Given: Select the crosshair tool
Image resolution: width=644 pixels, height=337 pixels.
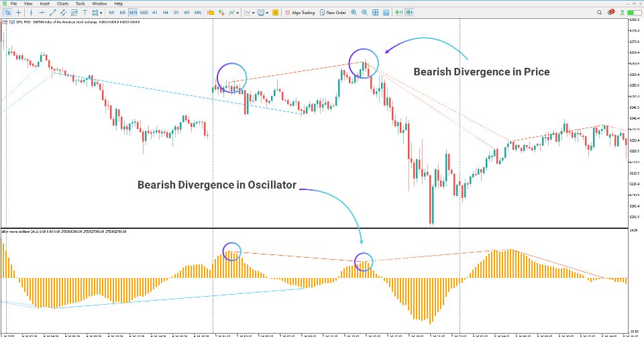Looking at the screenshot, I should (19, 13).
